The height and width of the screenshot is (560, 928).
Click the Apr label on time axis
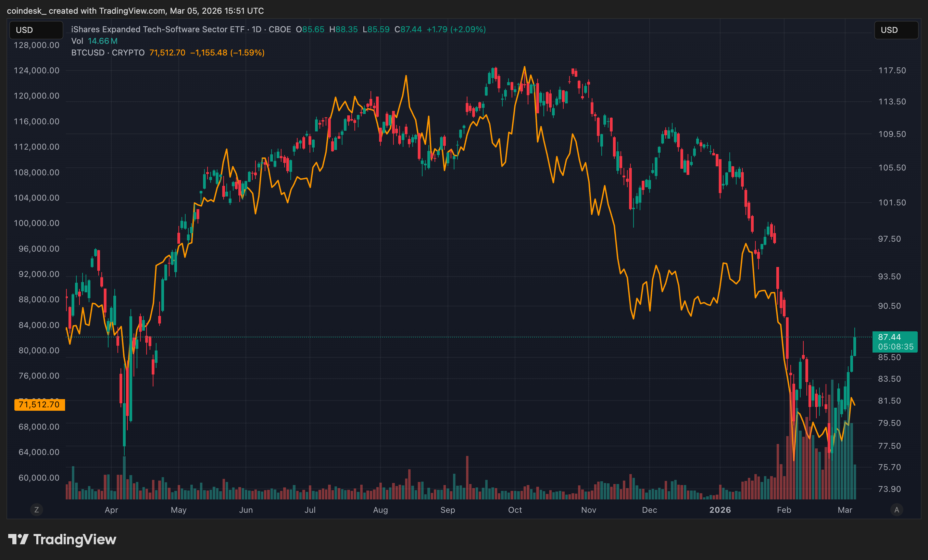pyautogui.click(x=111, y=510)
